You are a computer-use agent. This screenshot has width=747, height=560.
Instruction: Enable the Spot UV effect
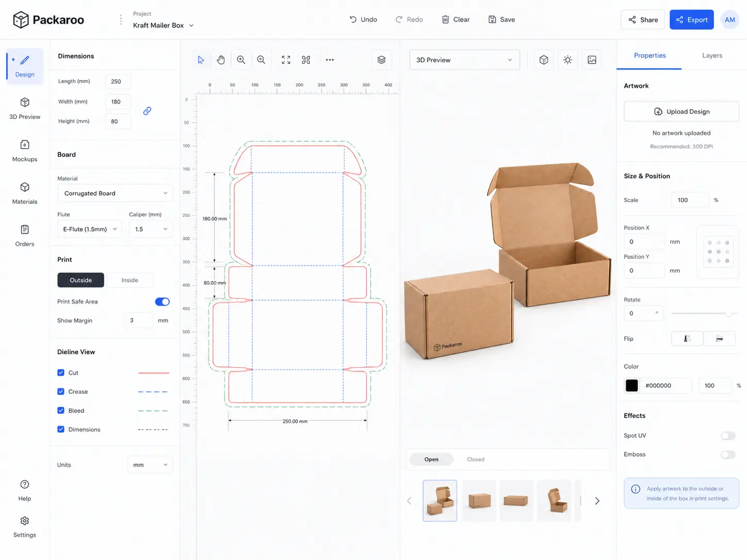pos(728,436)
